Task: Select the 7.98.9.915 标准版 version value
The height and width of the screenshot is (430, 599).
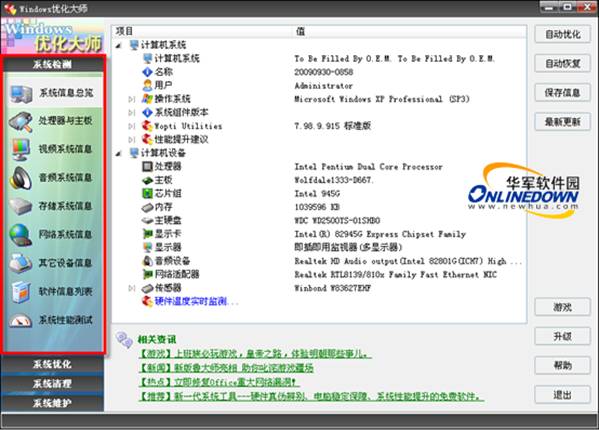Action: pos(332,126)
